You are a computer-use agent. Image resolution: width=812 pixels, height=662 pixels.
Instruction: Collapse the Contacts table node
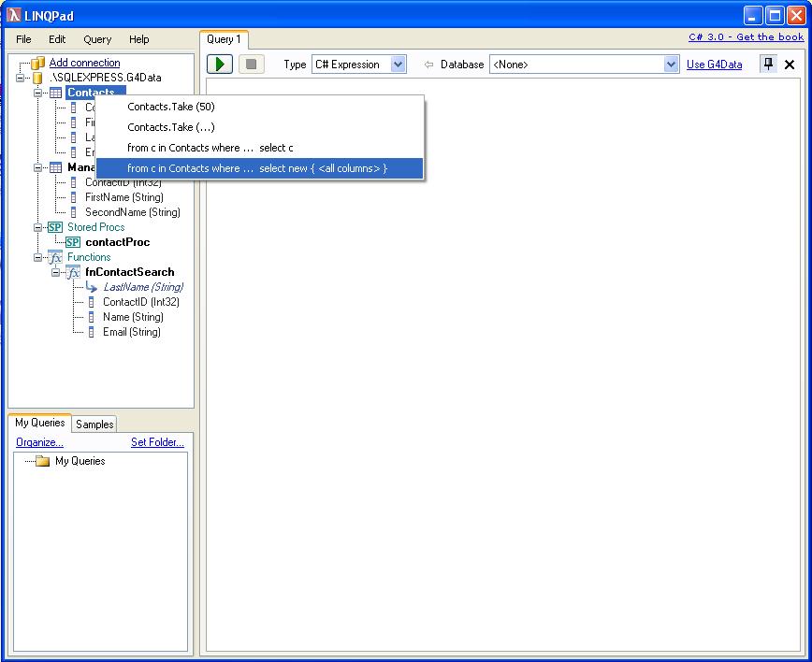(x=37, y=94)
